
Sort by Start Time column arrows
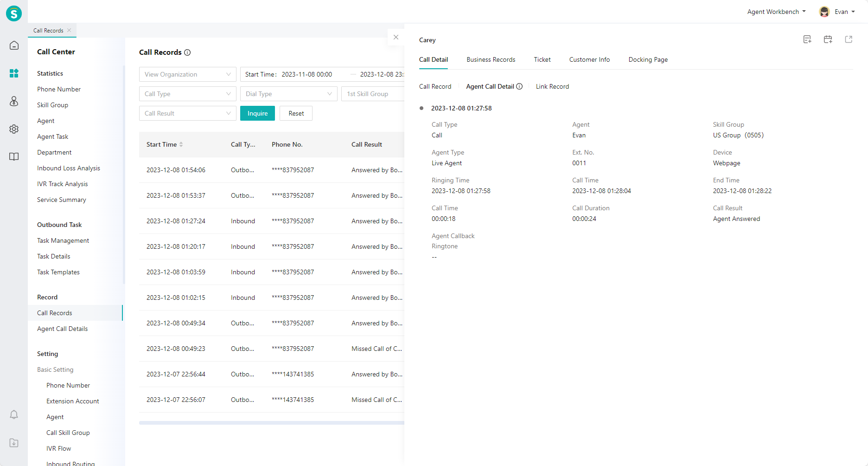181,144
